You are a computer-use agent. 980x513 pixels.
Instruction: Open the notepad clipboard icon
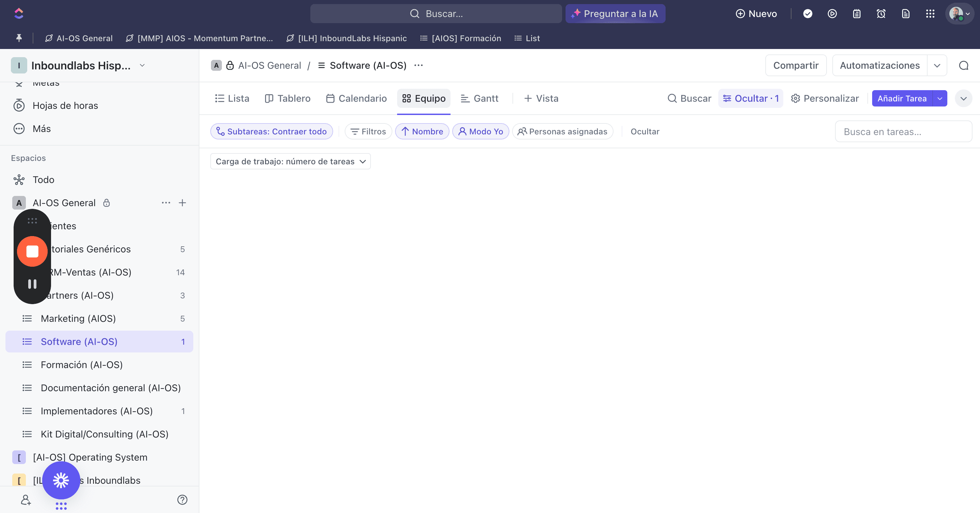857,14
